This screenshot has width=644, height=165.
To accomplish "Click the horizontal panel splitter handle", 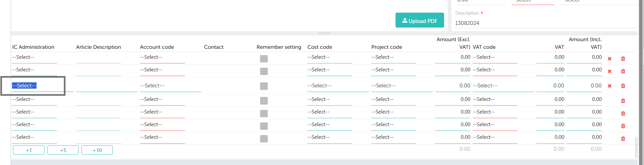I will (x=324, y=33).
